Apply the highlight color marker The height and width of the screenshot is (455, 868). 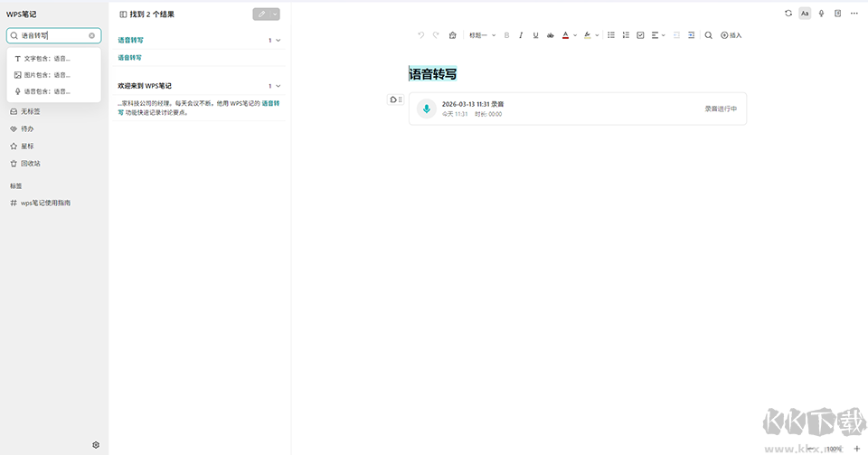pyautogui.click(x=588, y=35)
